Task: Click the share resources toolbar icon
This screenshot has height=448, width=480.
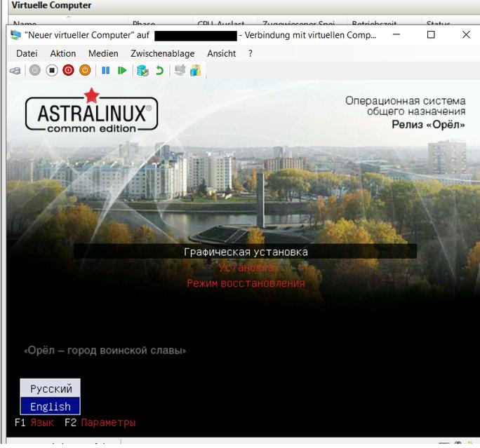Action: click(196, 70)
